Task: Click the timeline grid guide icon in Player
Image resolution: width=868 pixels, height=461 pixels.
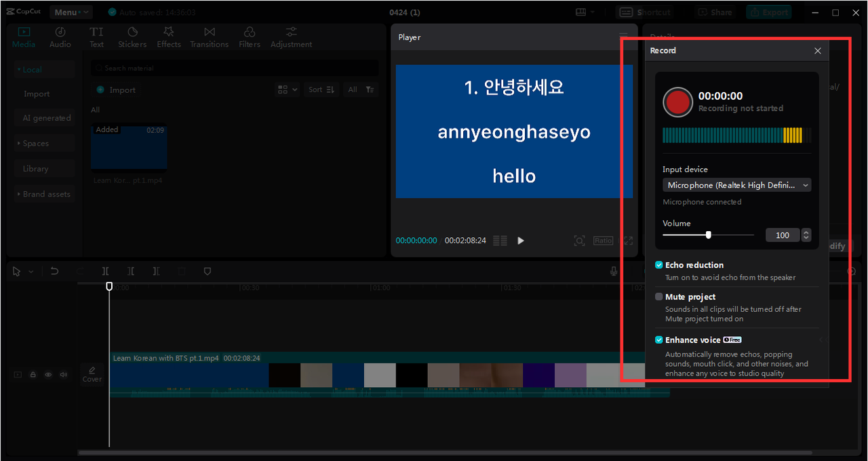Action: pyautogui.click(x=500, y=241)
